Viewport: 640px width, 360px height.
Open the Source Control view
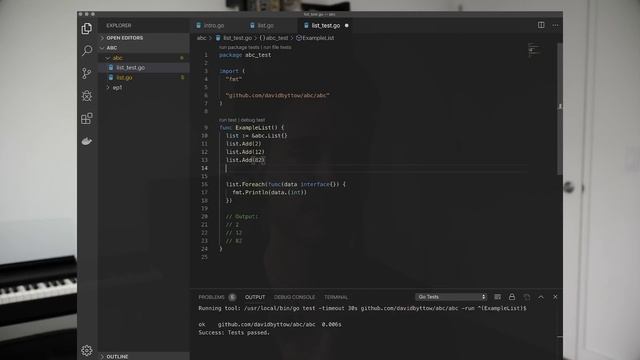87,73
